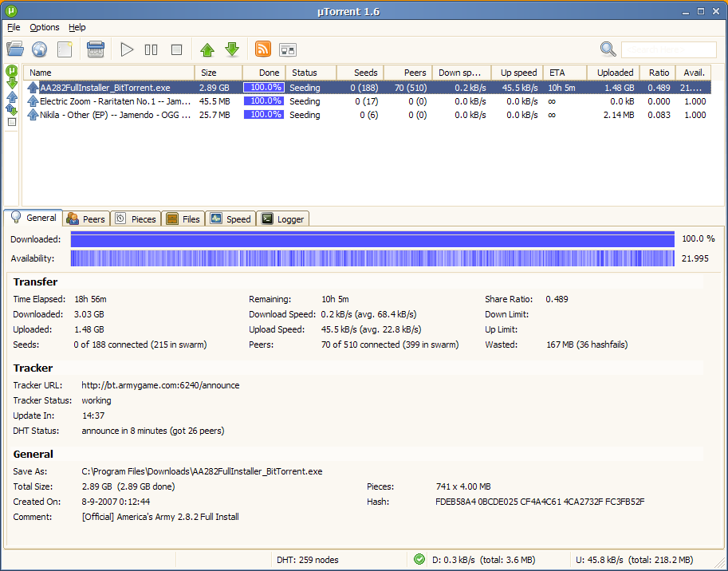Click the 100.0% progress bar of Nikila torrent
This screenshot has height=571, width=728.
click(x=264, y=115)
